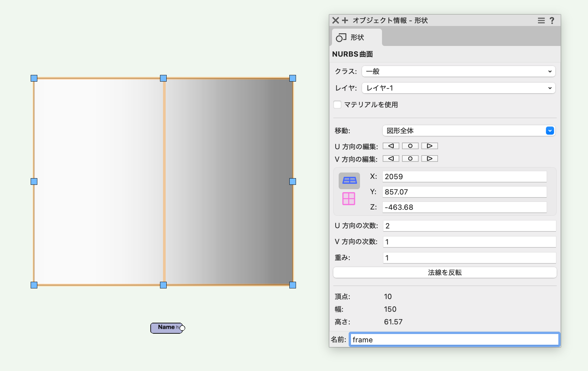Viewport: 588px width, 371px height.
Task: Select the pink screen plane grid icon
Action: (x=349, y=199)
